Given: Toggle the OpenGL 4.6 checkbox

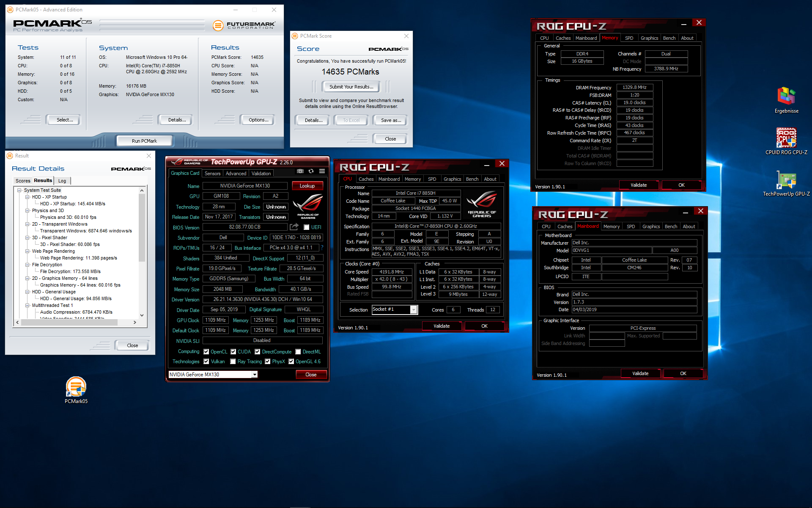Looking at the screenshot, I should (291, 362).
